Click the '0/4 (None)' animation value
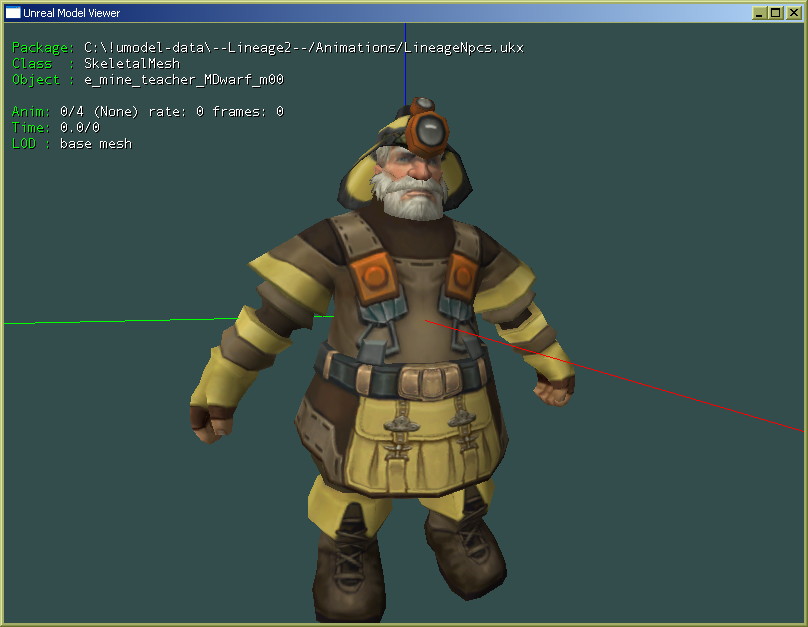This screenshot has height=627, width=808. click(x=99, y=112)
